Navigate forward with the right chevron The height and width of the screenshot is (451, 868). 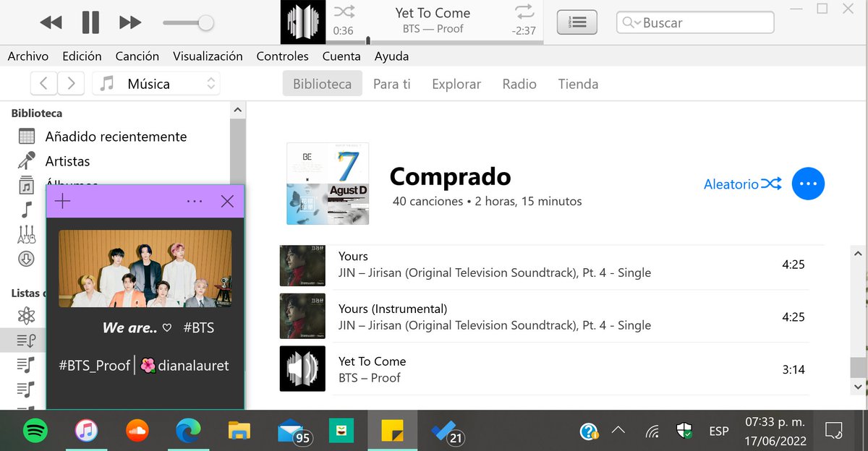click(x=71, y=84)
